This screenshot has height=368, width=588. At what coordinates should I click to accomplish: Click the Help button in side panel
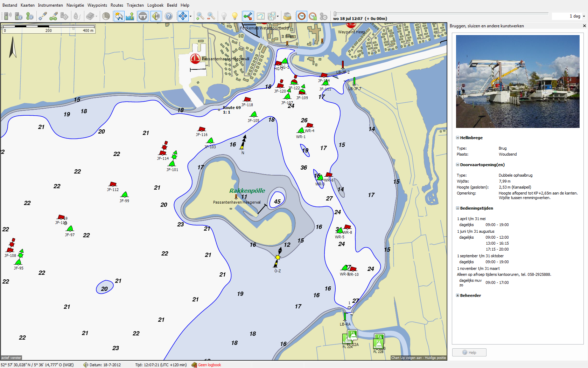pyautogui.click(x=469, y=353)
